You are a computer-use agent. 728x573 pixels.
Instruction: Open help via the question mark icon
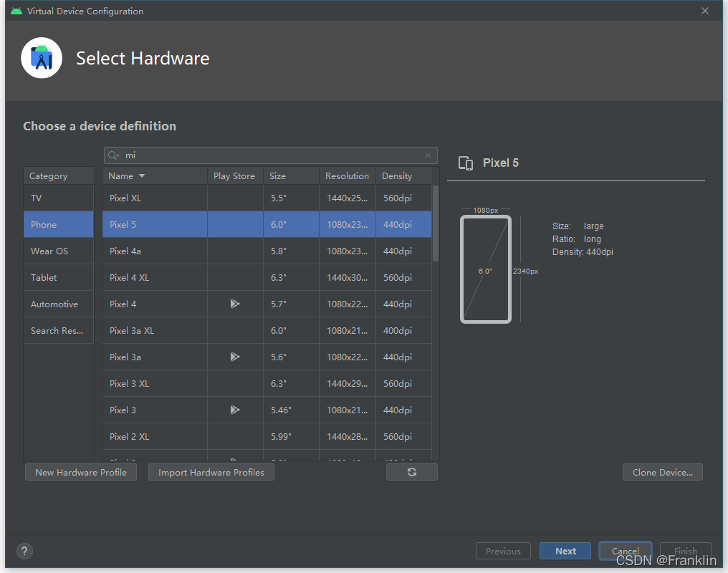(x=24, y=552)
